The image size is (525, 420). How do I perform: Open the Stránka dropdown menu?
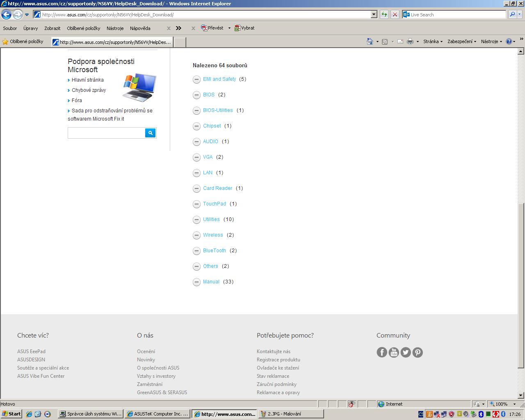[433, 41]
